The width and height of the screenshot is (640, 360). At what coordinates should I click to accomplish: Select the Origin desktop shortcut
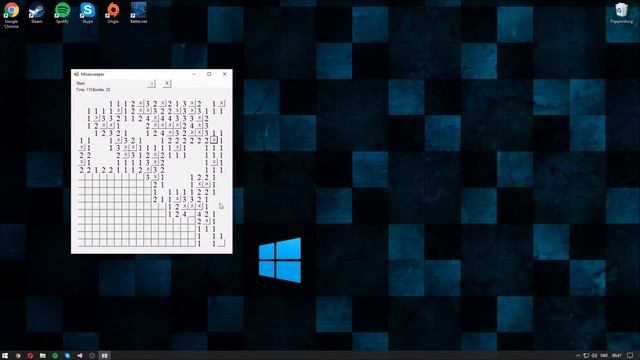(x=113, y=13)
